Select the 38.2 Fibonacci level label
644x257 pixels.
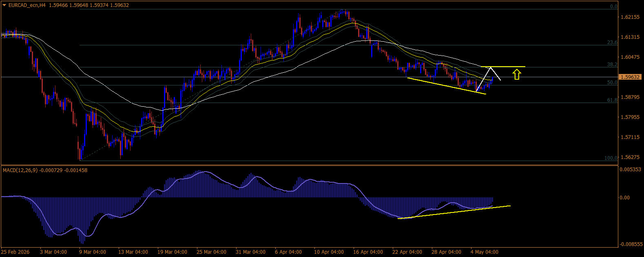[612, 65]
